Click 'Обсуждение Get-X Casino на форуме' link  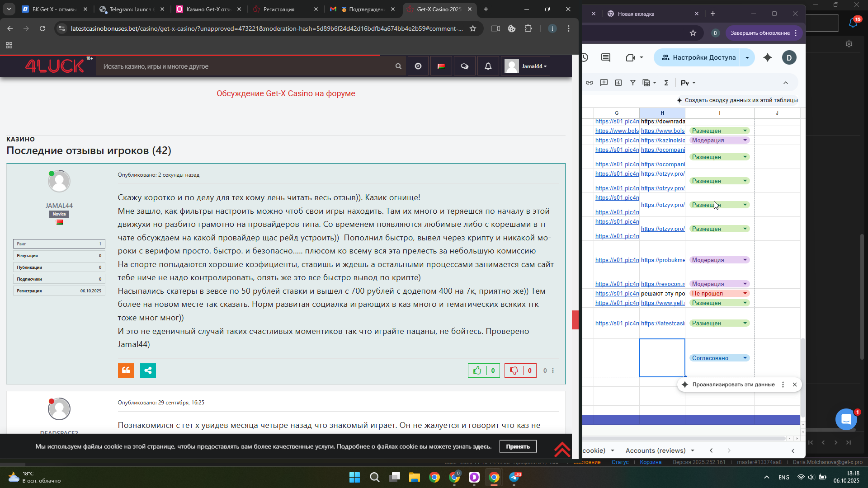pyautogui.click(x=286, y=94)
